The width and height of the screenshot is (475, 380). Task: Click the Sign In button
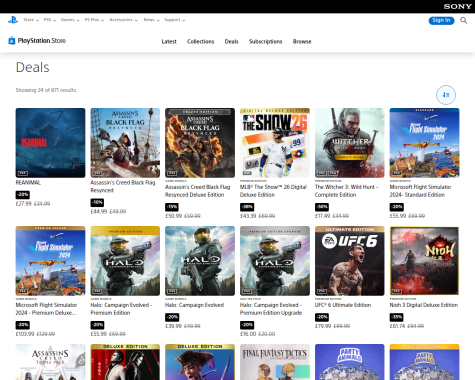441,20
